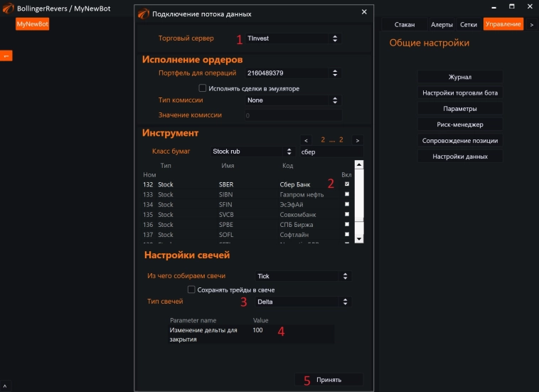The height and width of the screenshot is (392, 539).
Task: Open the Тип свечей Delta dropdown
Action: click(303, 302)
